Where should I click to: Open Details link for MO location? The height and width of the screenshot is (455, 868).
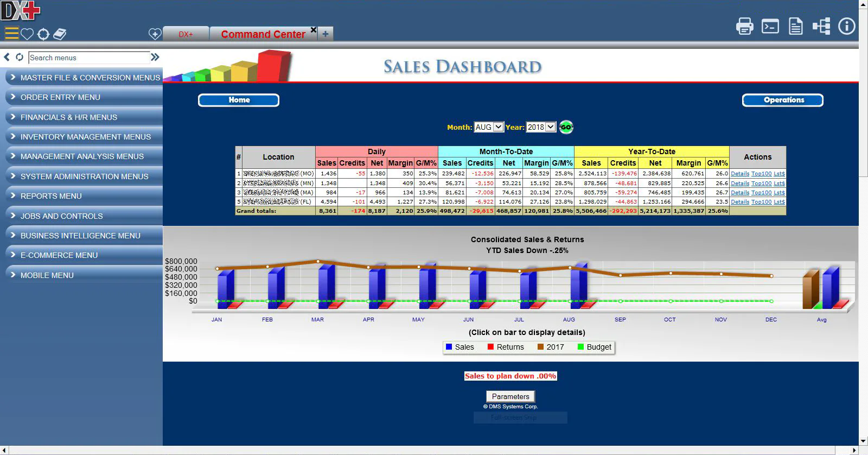click(740, 174)
